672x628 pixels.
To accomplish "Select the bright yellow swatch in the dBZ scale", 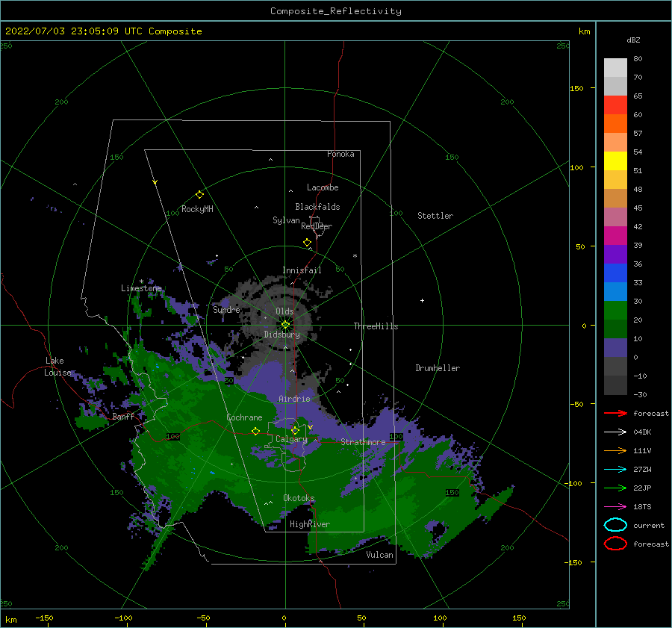I will tap(615, 161).
